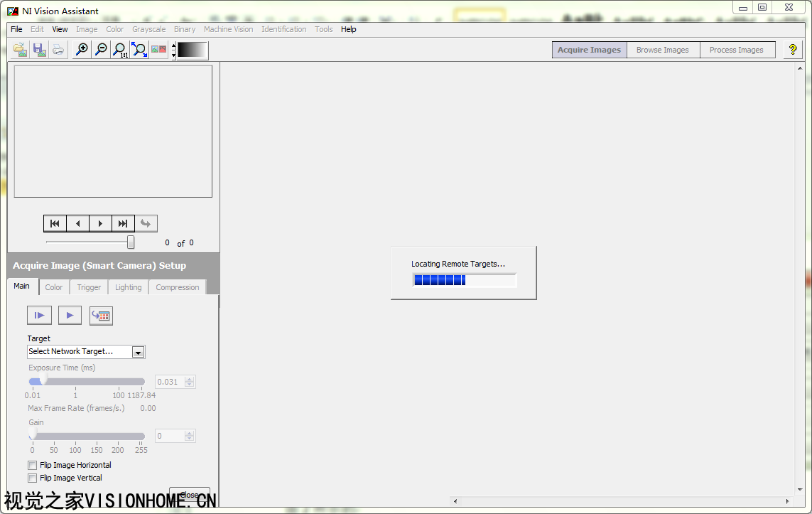Switch to the Trigger tab
This screenshot has width=812, height=514.
point(89,287)
